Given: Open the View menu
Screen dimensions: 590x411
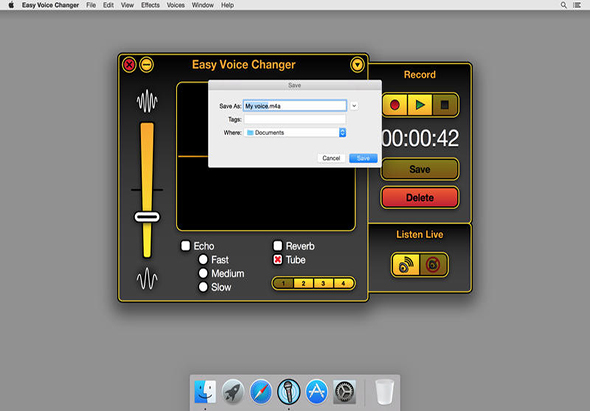Looking at the screenshot, I should point(127,5).
